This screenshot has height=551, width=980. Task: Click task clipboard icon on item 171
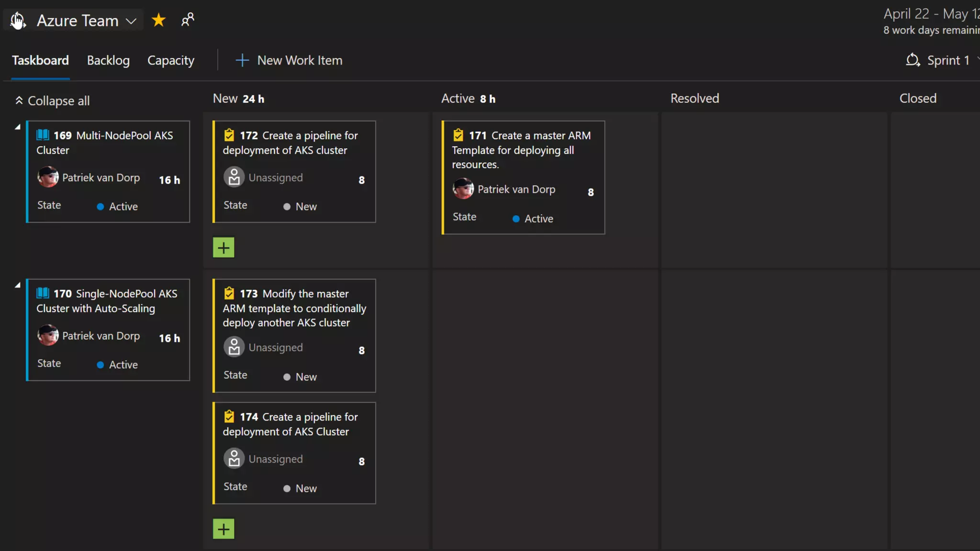coord(458,135)
